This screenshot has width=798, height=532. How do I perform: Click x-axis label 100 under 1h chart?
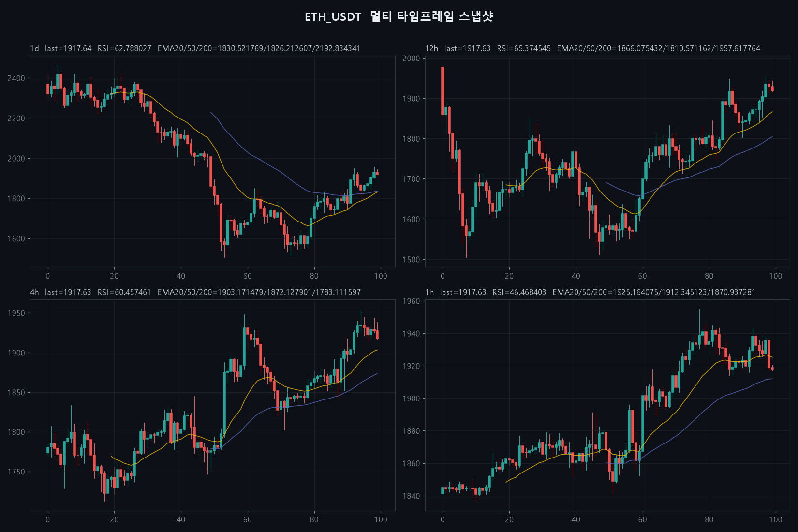pyautogui.click(x=776, y=520)
